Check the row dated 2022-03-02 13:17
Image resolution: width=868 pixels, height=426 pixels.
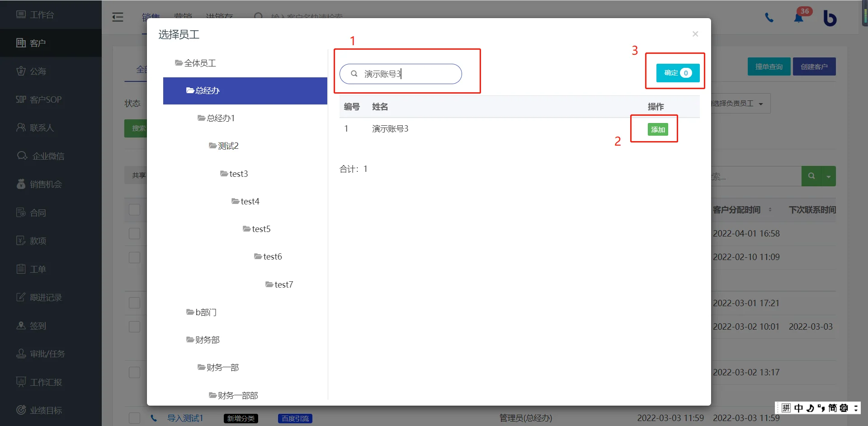tap(134, 373)
